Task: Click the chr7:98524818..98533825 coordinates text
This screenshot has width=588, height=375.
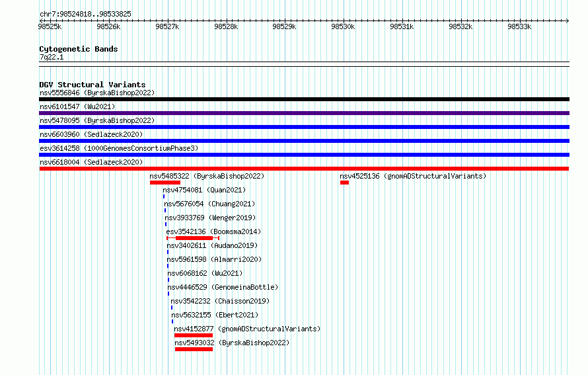Action: click(x=85, y=15)
